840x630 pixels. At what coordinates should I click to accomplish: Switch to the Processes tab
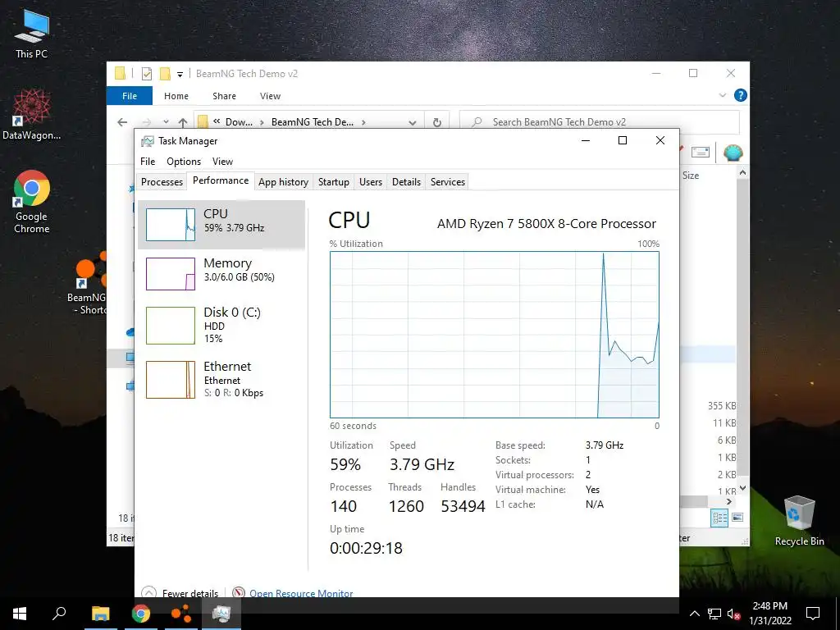tap(162, 181)
